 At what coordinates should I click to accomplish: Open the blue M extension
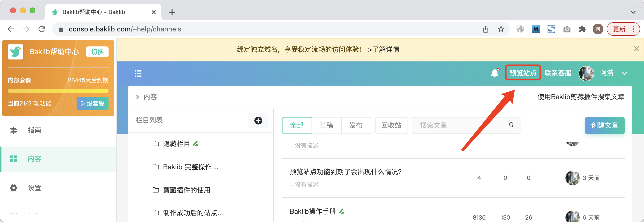pos(535,29)
